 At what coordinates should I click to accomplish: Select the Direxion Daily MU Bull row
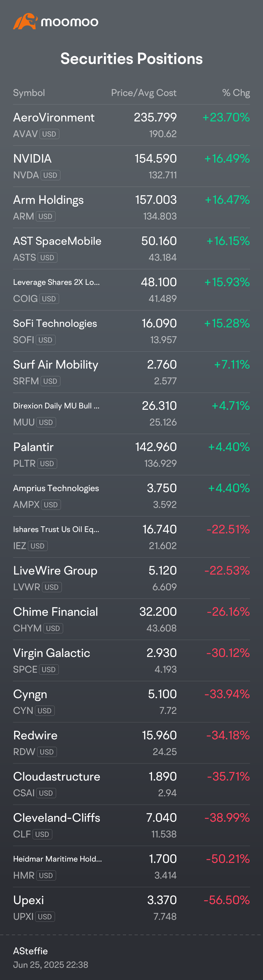(131, 414)
